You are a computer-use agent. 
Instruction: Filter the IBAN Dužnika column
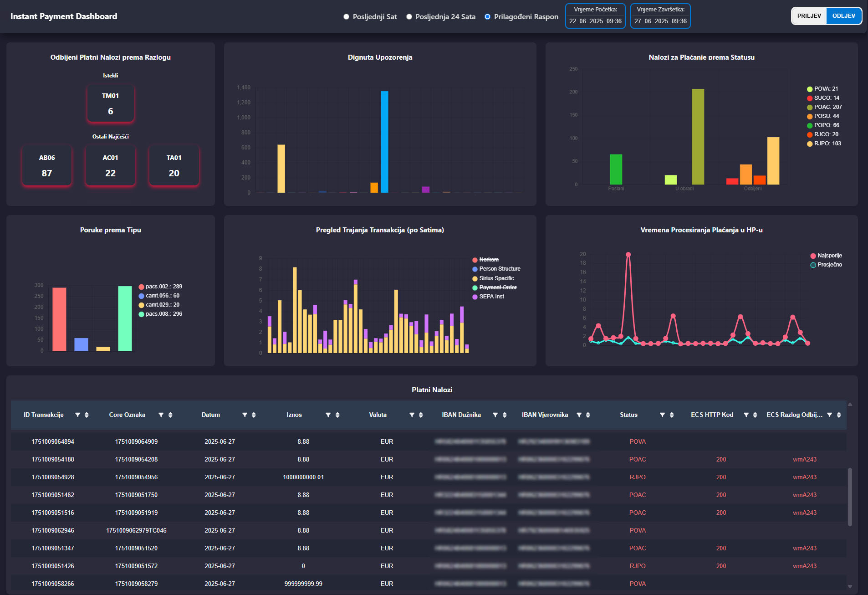pyautogui.click(x=495, y=415)
